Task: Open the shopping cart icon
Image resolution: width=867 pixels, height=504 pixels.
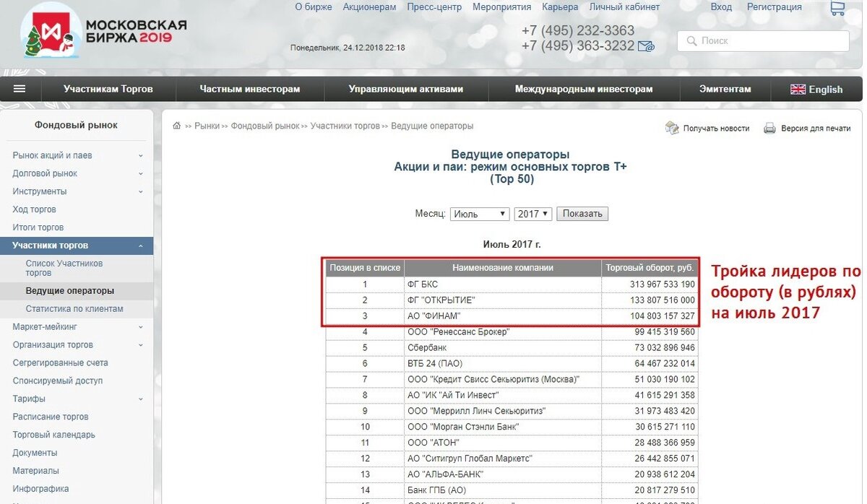Action: click(837, 9)
